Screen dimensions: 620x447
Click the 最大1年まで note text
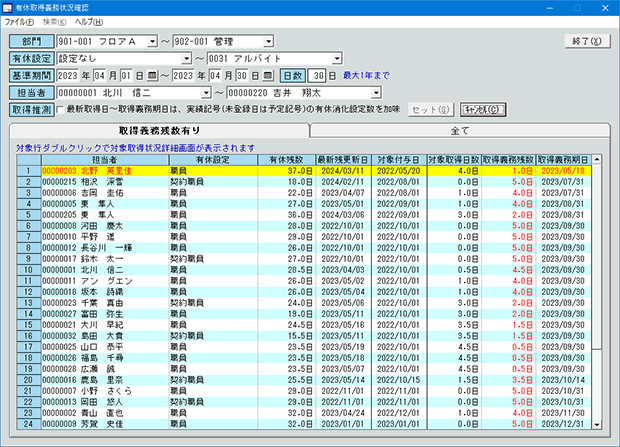point(366,75)
